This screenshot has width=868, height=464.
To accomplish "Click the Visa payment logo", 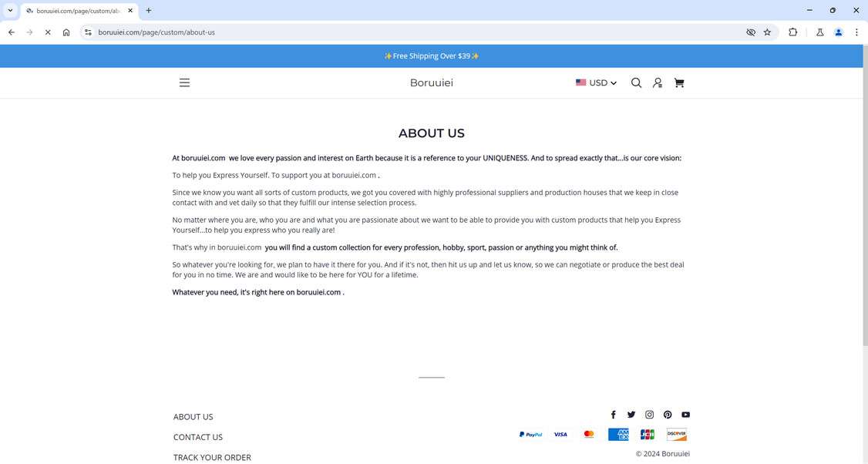I will pos(560,434).
